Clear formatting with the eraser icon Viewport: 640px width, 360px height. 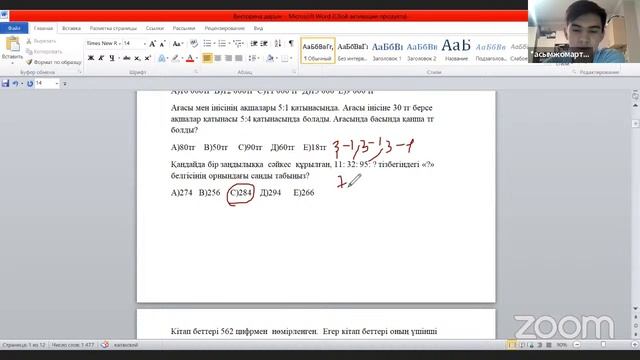click(193, 43)
